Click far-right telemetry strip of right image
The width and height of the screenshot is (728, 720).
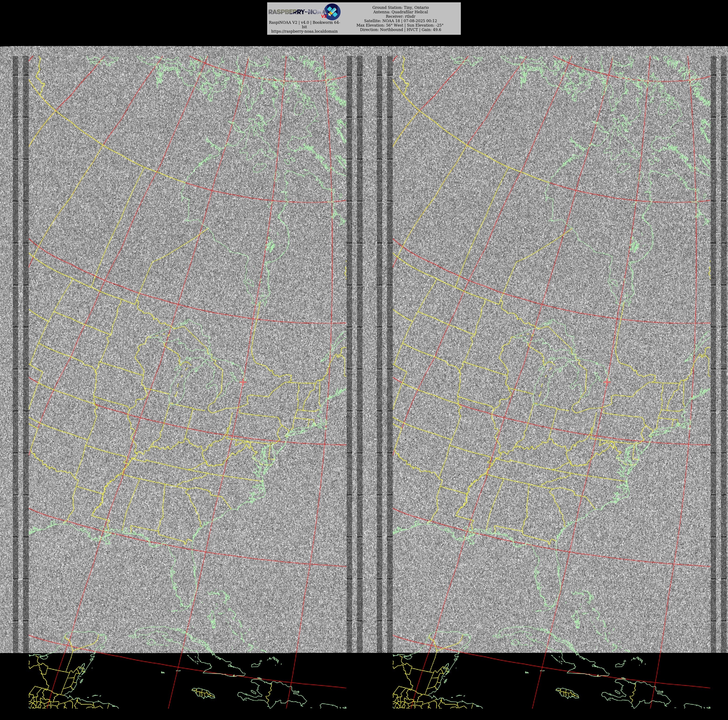724,339
